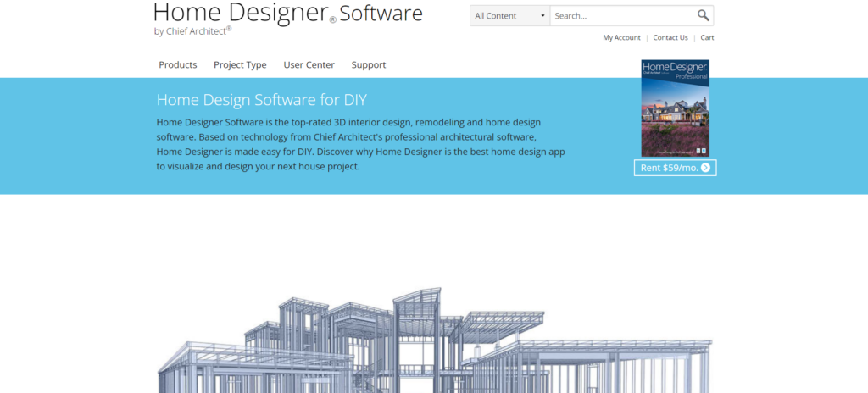Focus the Search text field
868x393 pixels.
point(622,15)
